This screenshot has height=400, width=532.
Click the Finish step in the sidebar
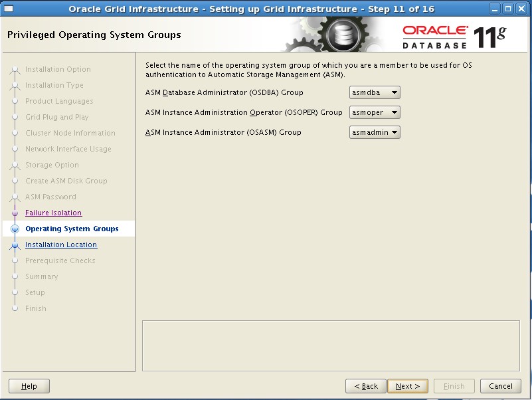point(36,309)
